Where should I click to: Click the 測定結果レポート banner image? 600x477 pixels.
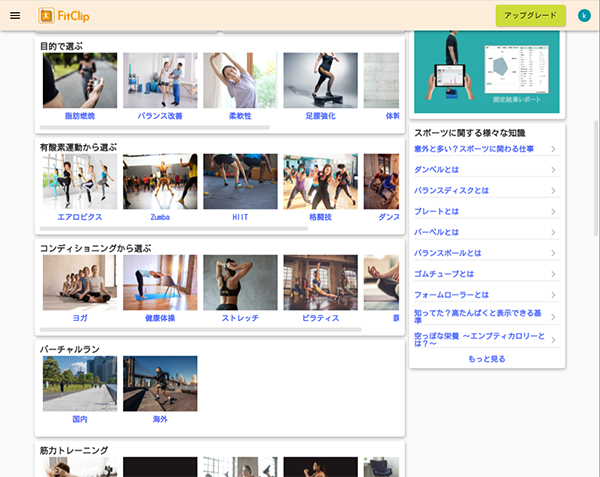tap(487, 70)
